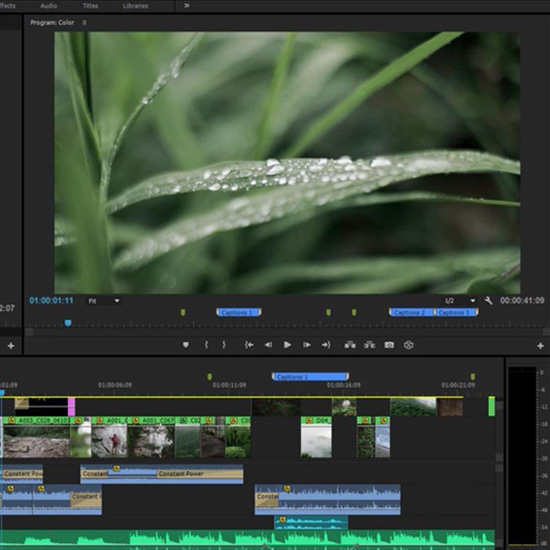
Task: Click the Lift button
Action: [x=350, y=345]
